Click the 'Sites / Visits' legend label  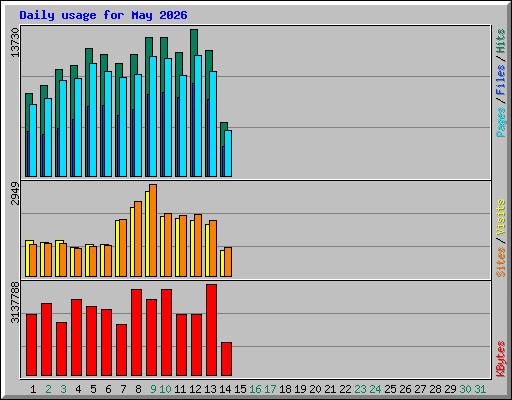point(501,238)
